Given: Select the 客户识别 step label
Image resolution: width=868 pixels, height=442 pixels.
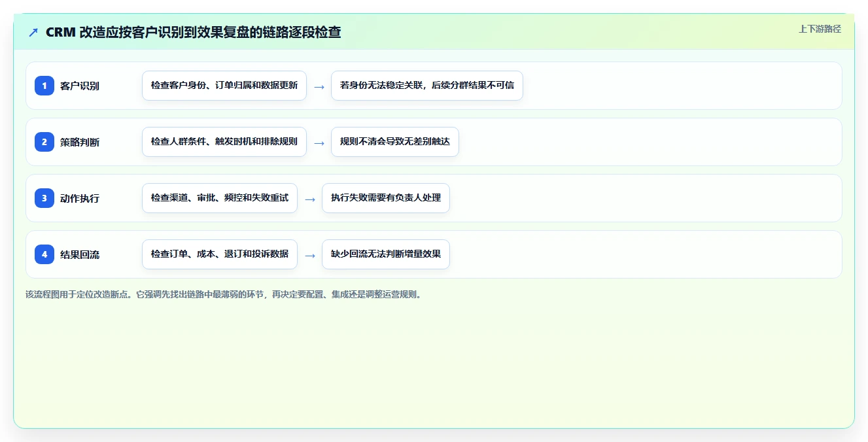Looking at the screenshot, I should 80,86.
